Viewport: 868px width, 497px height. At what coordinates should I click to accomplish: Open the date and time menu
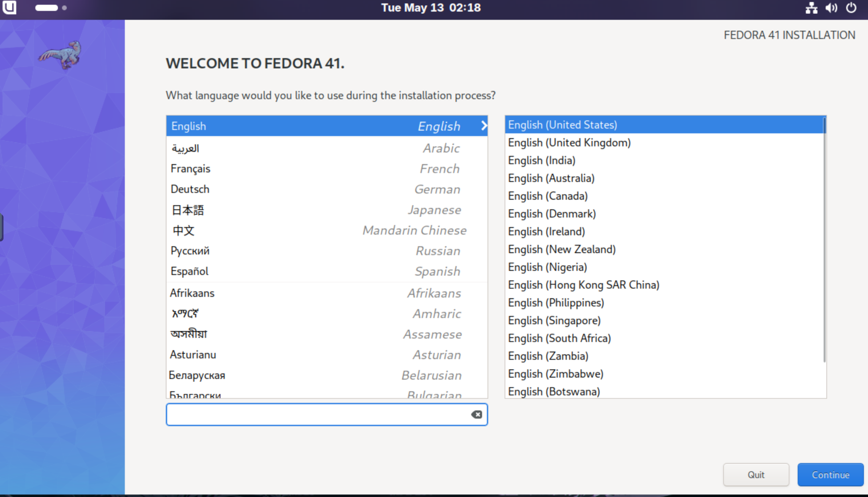(x=431, y=8)
